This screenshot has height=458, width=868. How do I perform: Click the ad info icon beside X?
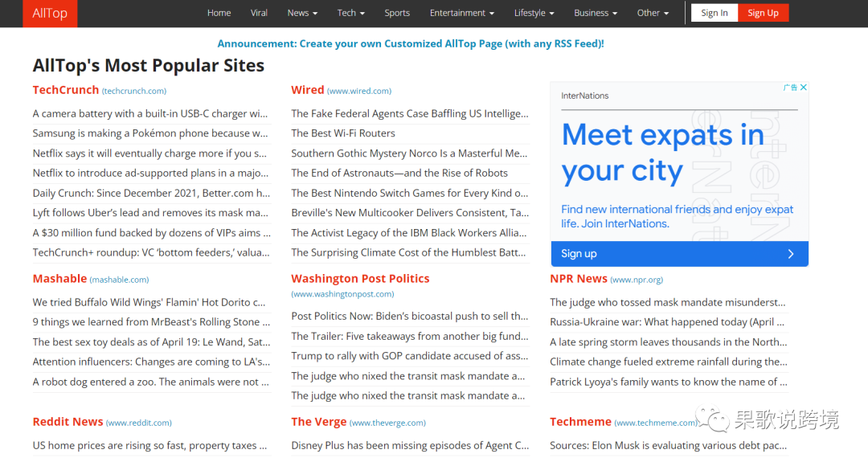tap(791, 88)
